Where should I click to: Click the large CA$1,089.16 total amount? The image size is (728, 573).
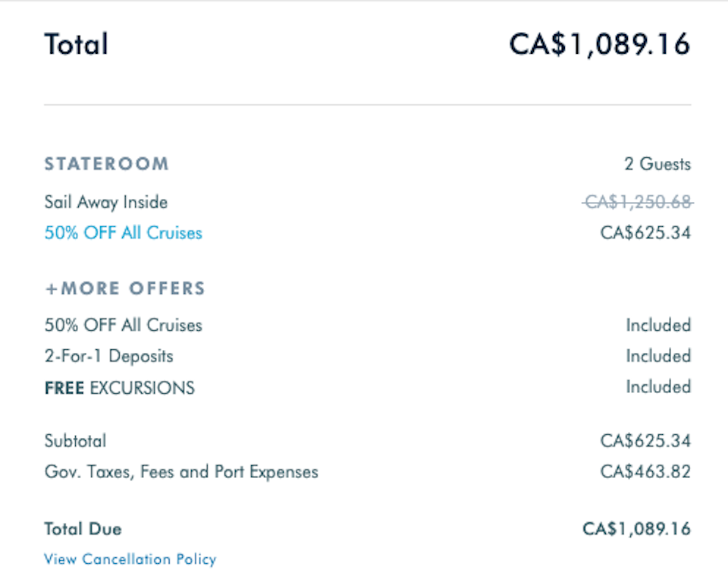600,45
